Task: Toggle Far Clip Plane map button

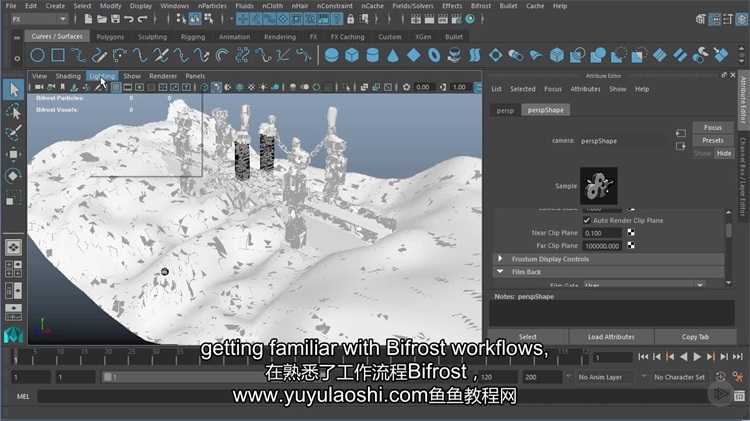Action: click(x=631, y=245)
